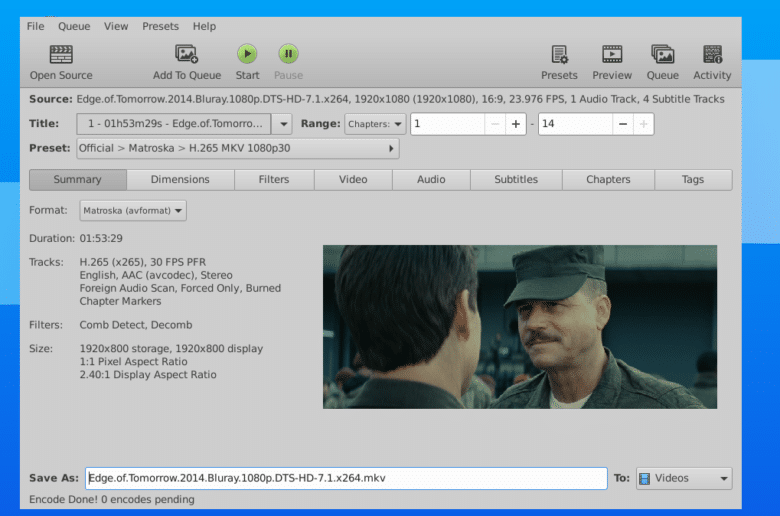Open the Help menu
The height and width of the screenshot is (516, 780).
point(204,26)
